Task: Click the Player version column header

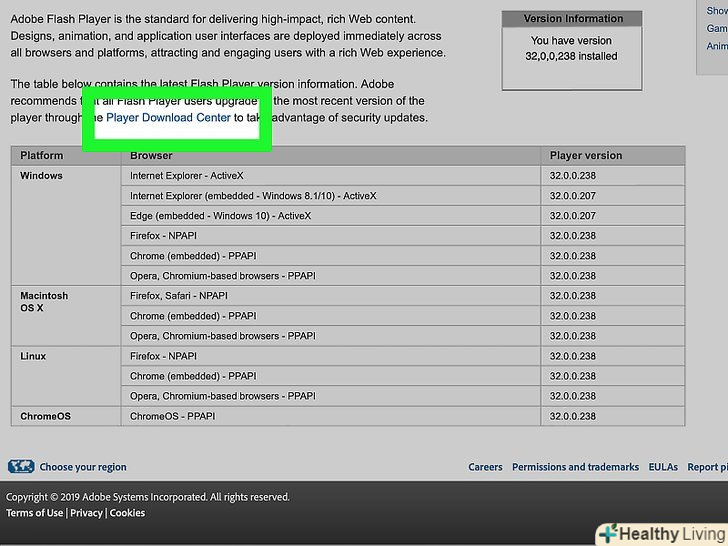Action: point(613,156)
